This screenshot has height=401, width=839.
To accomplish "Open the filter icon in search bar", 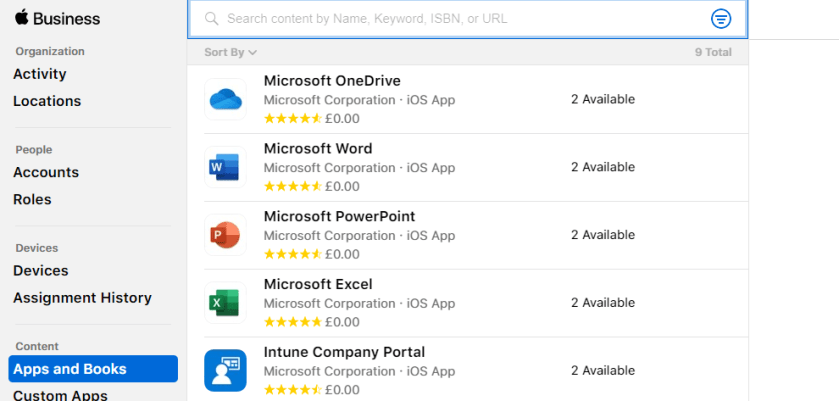I will [721, 19].
